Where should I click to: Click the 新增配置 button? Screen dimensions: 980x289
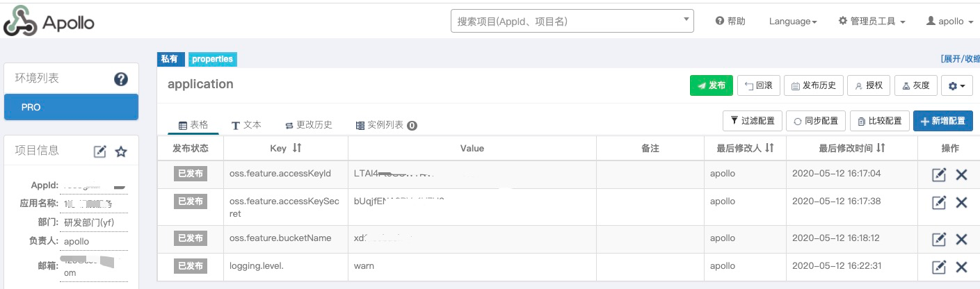click(942, 121)
